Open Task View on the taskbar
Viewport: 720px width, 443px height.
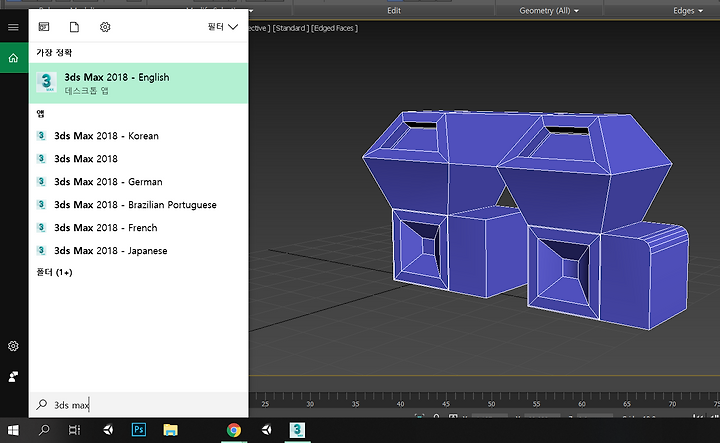coord(74,430)
